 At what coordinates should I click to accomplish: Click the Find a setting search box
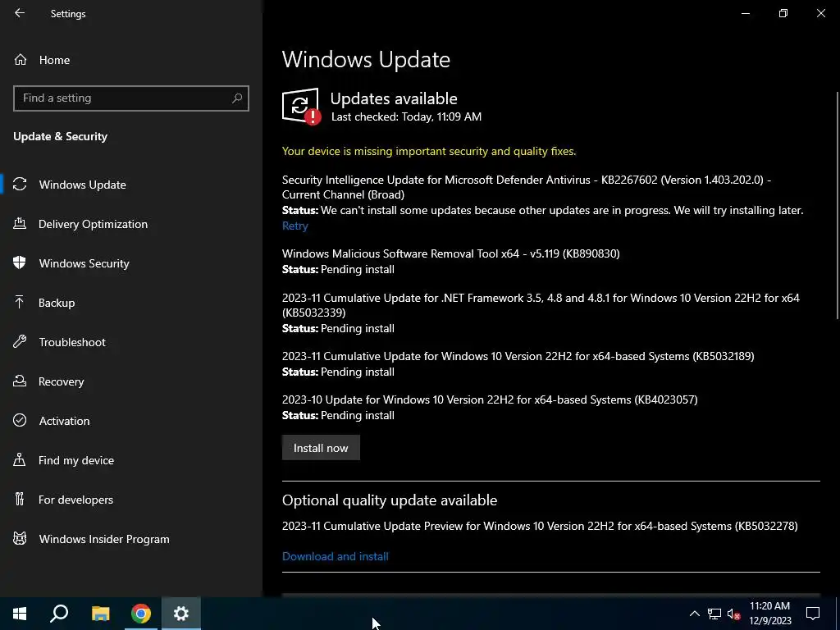pyautogui.click(x=131, y=98)
